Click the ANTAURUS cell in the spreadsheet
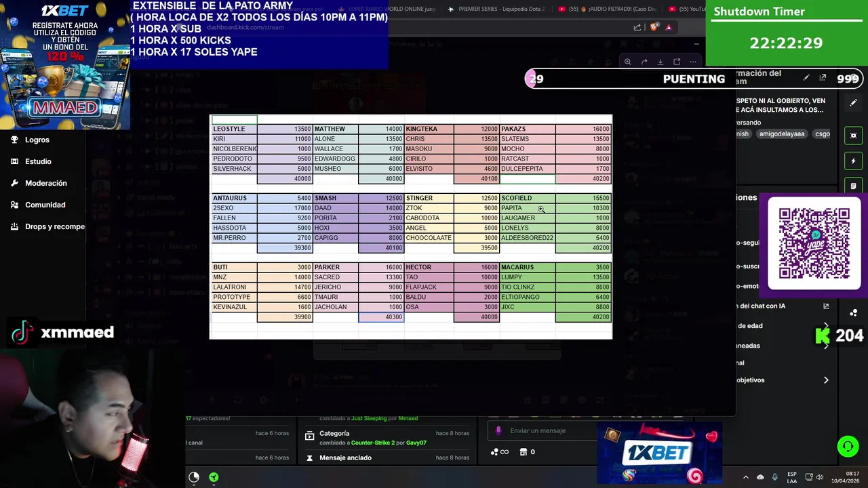Image resolution: width=868 pixels, height=488 pixels. coord(235,198)
